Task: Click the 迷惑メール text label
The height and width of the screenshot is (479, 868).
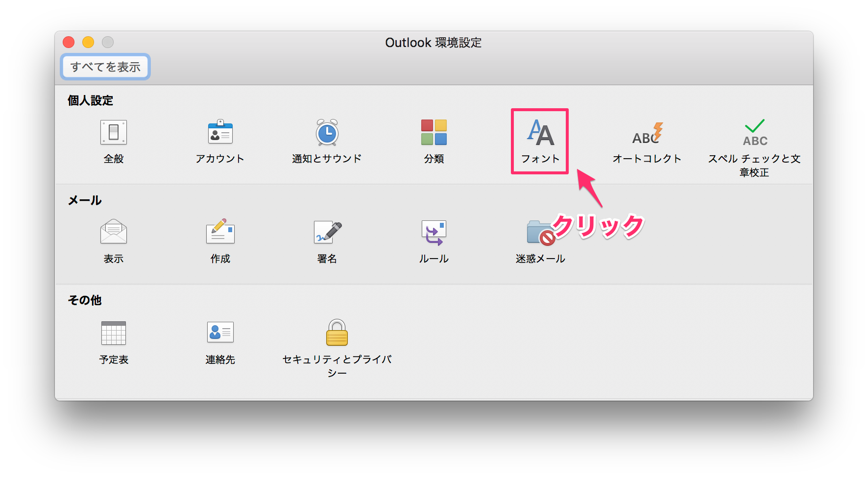Action: tap(540, 259)
